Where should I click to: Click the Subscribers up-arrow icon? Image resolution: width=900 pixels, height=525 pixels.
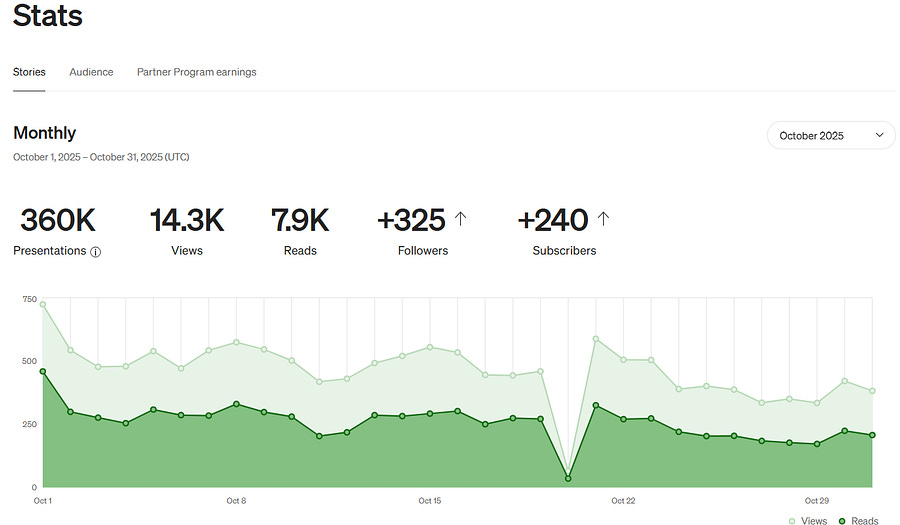(x=603, y=219)
